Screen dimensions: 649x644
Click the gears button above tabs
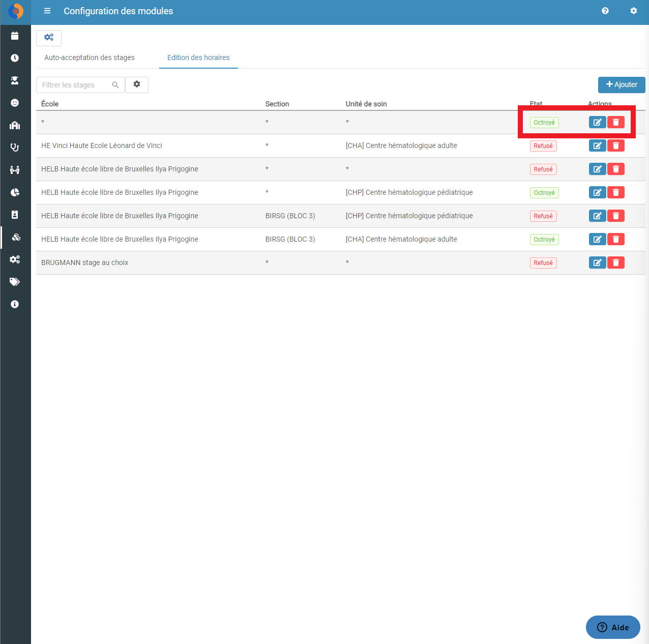click(x=49, y=38)
